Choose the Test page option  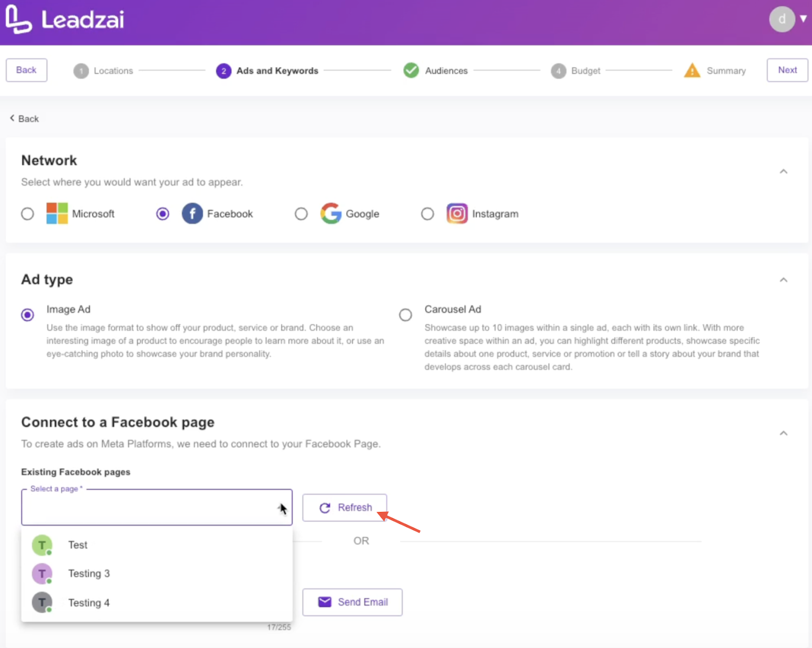157,545
